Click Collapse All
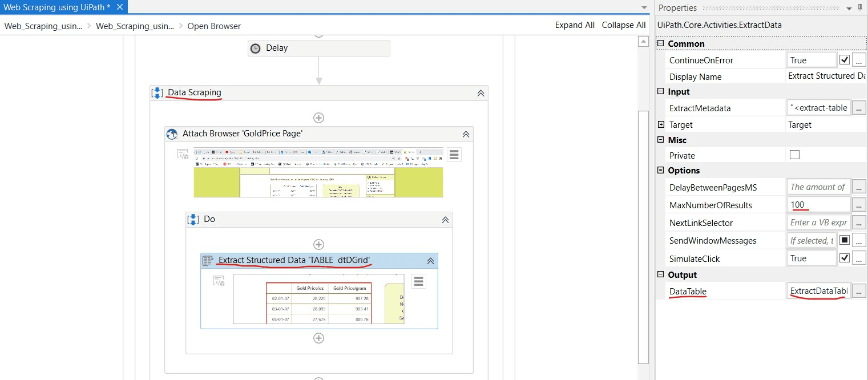The height and width of the screenshot is (380, 868). (x=624, y=25)
